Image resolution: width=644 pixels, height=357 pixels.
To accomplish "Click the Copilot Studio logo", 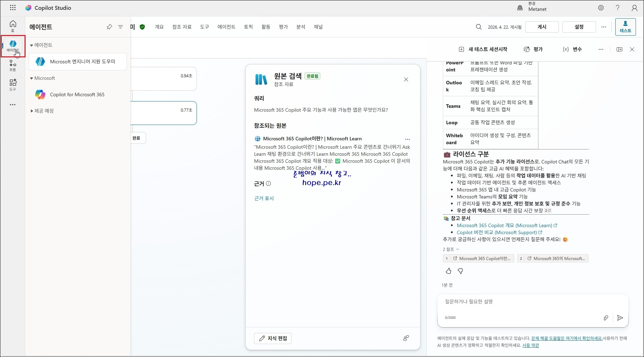I will pos(28,8).
